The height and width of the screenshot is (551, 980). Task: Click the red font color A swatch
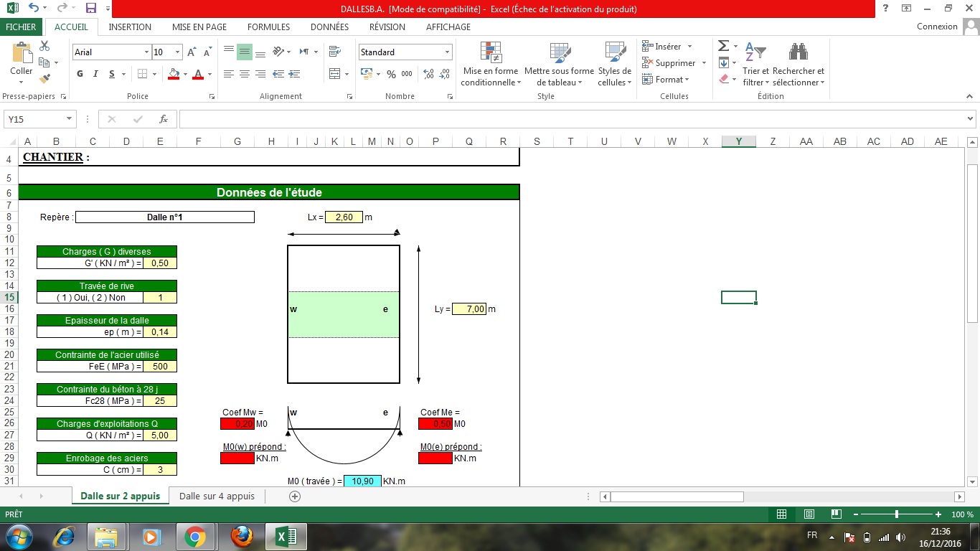tap(199, 74)
